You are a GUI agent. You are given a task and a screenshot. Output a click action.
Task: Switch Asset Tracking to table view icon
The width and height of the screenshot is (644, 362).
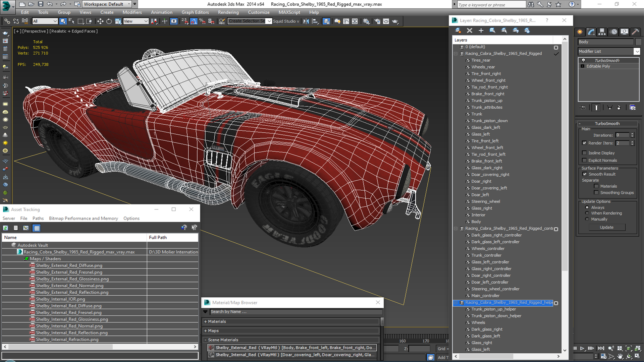37,228
